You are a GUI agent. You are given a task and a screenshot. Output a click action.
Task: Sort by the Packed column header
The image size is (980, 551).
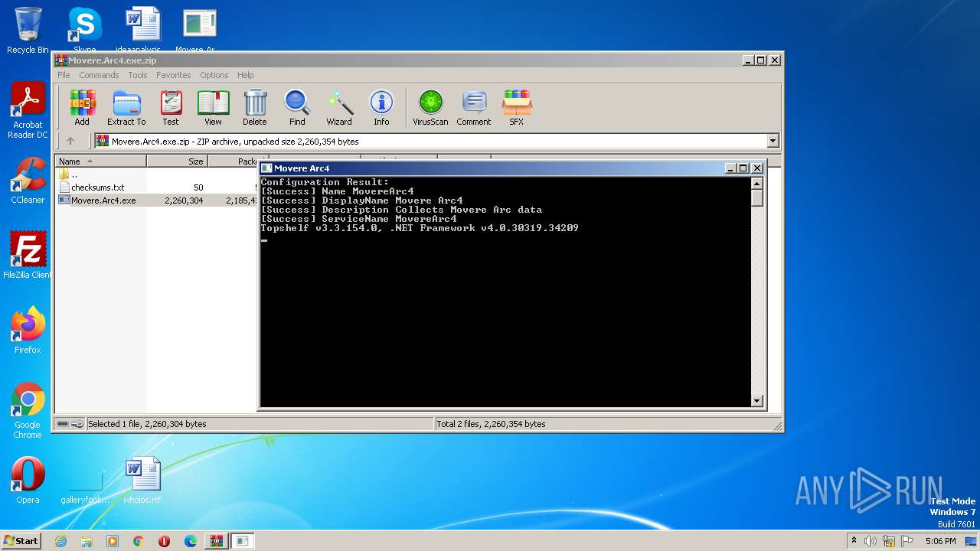pos(233,161)
